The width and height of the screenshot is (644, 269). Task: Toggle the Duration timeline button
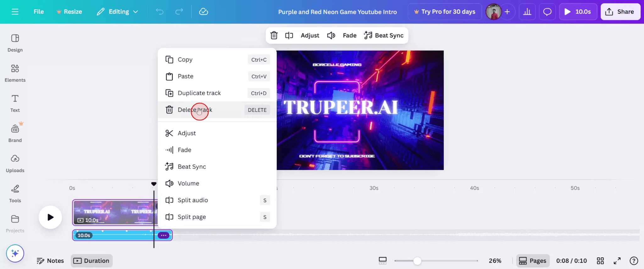(x=92, y=261)
